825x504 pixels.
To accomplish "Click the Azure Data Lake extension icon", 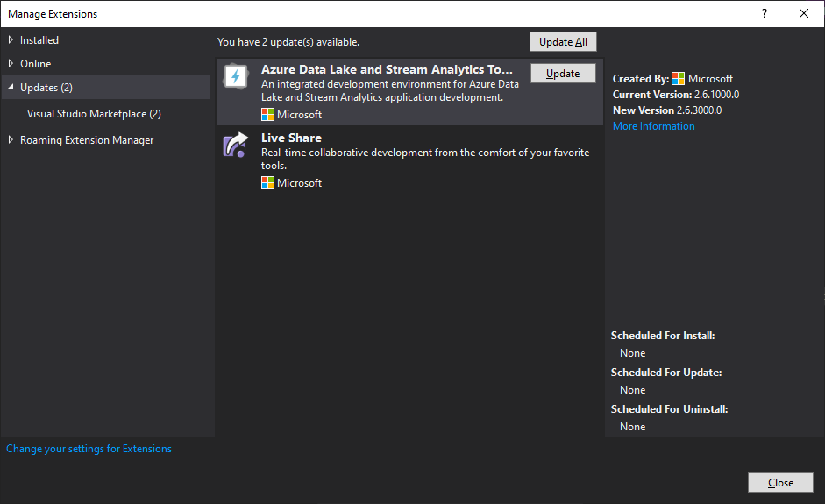I will tap(236, 77).
